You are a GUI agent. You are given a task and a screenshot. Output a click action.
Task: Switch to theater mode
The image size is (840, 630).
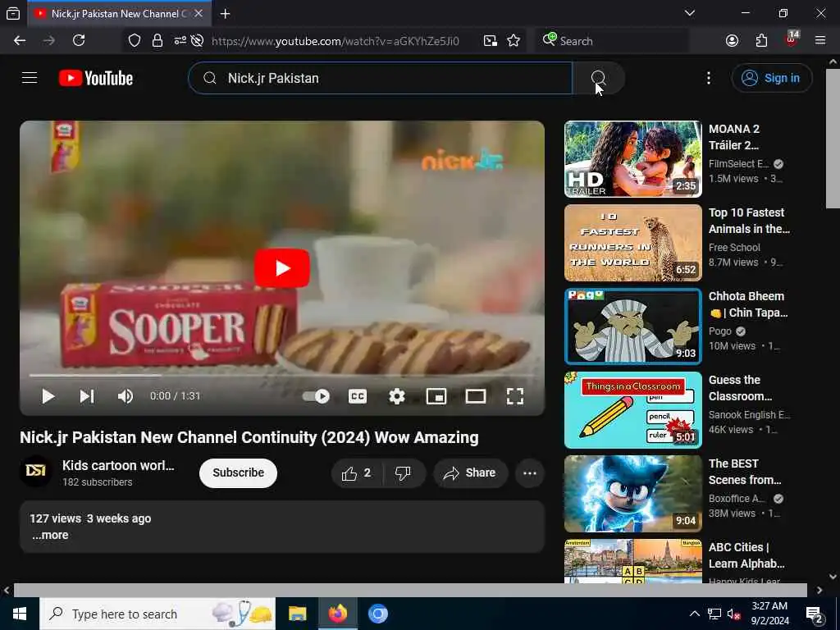coord(476,396)
